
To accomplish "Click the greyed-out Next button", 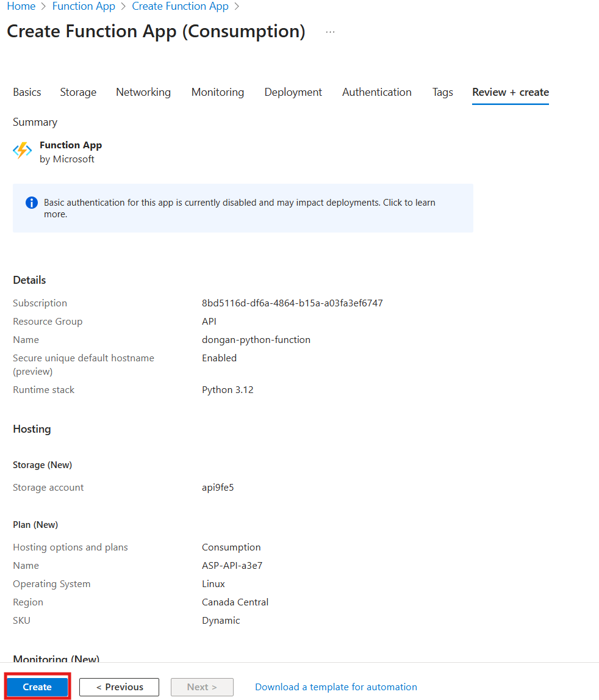I will (x=202, y=687).
